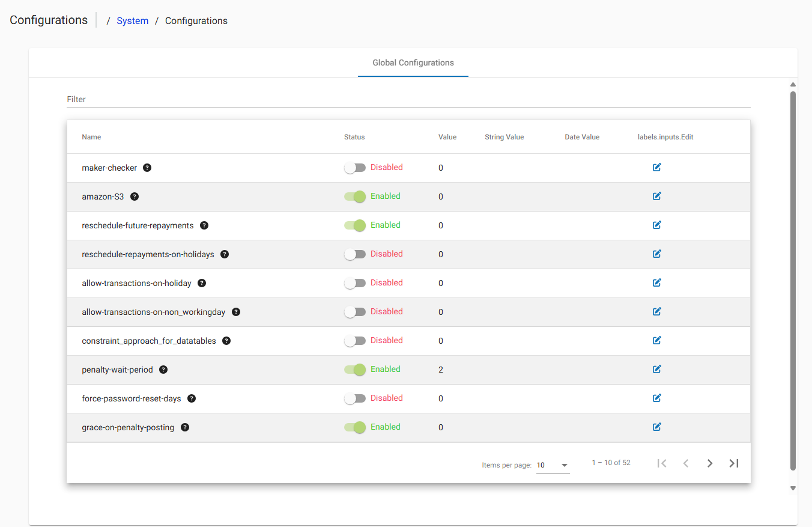Screen dimensions: 812x527
Task: Go to the next page of configurations
Action: pos(710,463)
